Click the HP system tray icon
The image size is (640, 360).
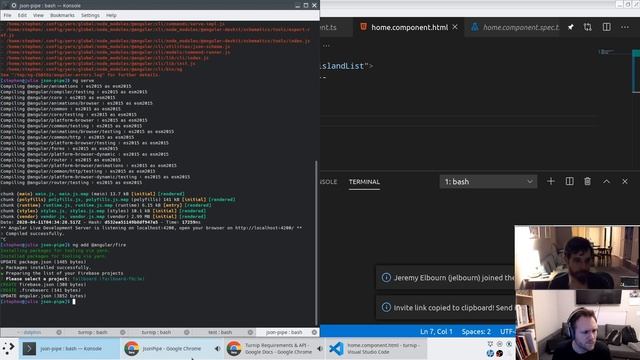(490, 353)
